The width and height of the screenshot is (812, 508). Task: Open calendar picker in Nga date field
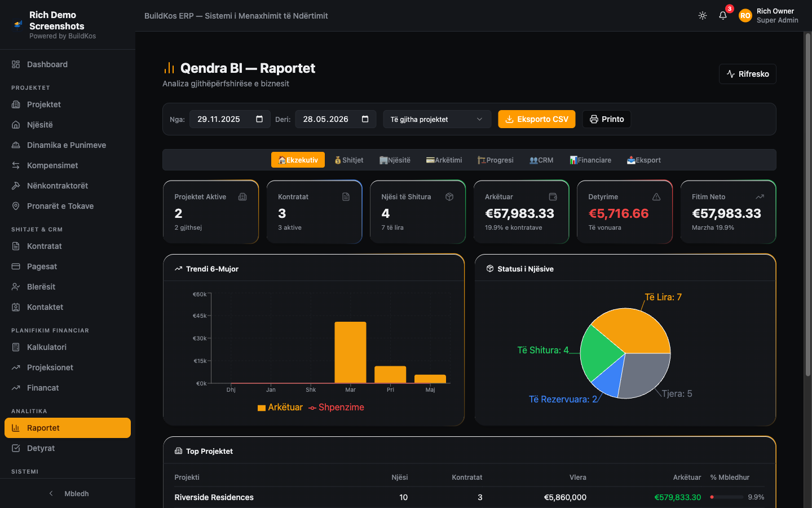tap(259, 119)
